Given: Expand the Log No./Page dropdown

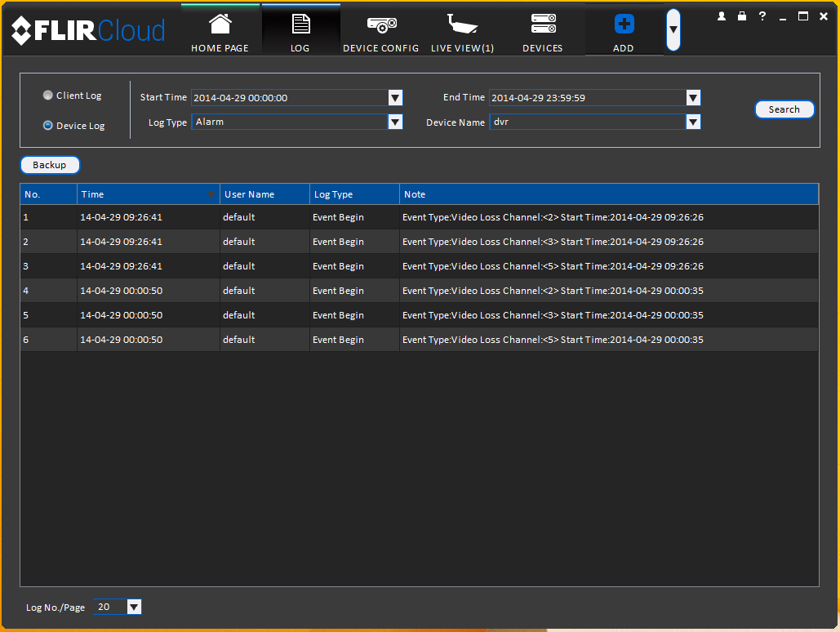Looking at the screenshot, I should tap(134, 607).
